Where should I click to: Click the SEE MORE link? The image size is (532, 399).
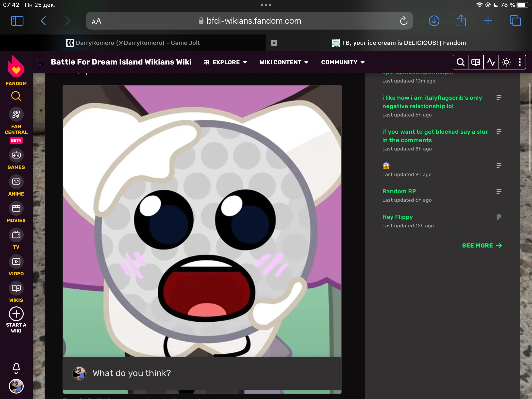tap(482, 245)
